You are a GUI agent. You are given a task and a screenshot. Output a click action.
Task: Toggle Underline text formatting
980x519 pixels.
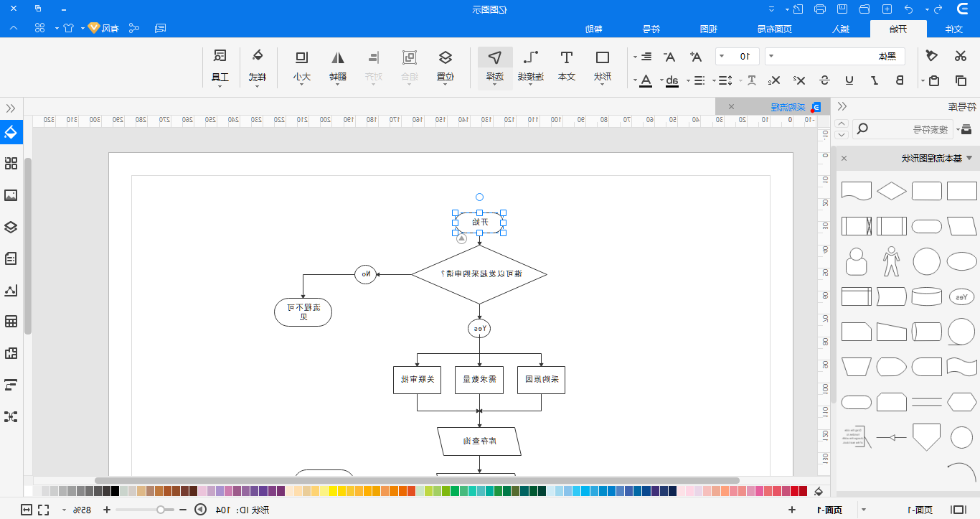[x=849, y=80]
